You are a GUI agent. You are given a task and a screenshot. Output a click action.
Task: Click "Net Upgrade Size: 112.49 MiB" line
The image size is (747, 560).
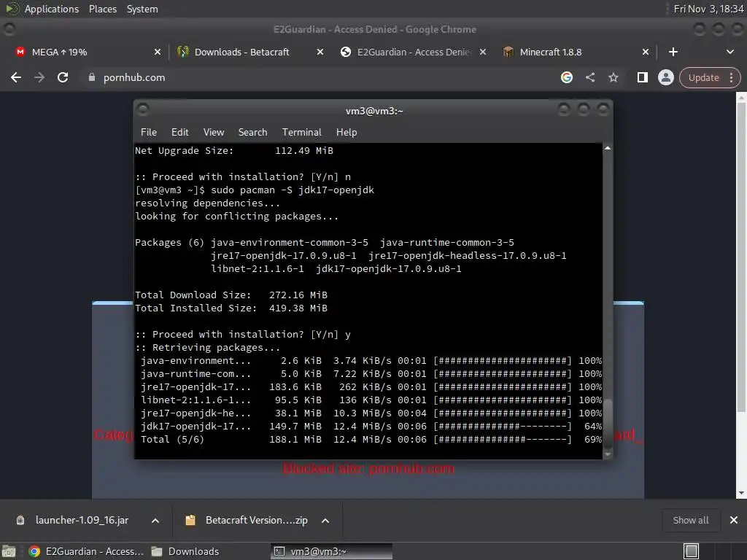234,150
